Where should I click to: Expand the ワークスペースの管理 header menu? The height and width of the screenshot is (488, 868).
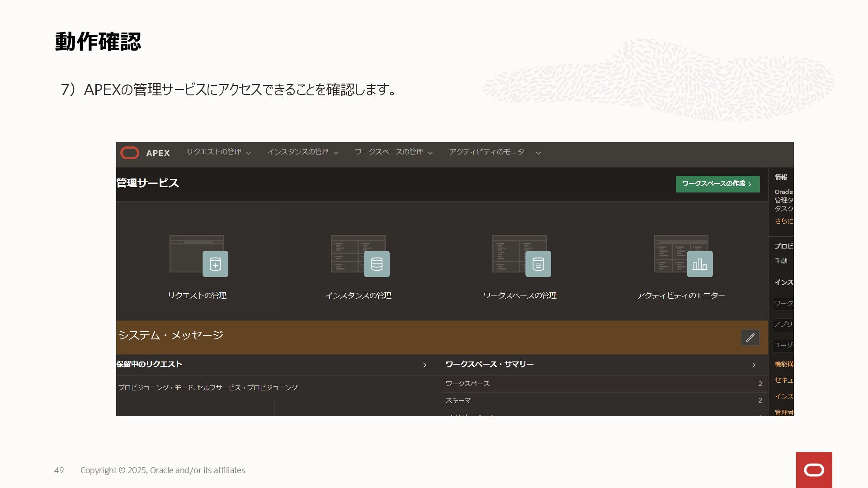coord(394,152)
